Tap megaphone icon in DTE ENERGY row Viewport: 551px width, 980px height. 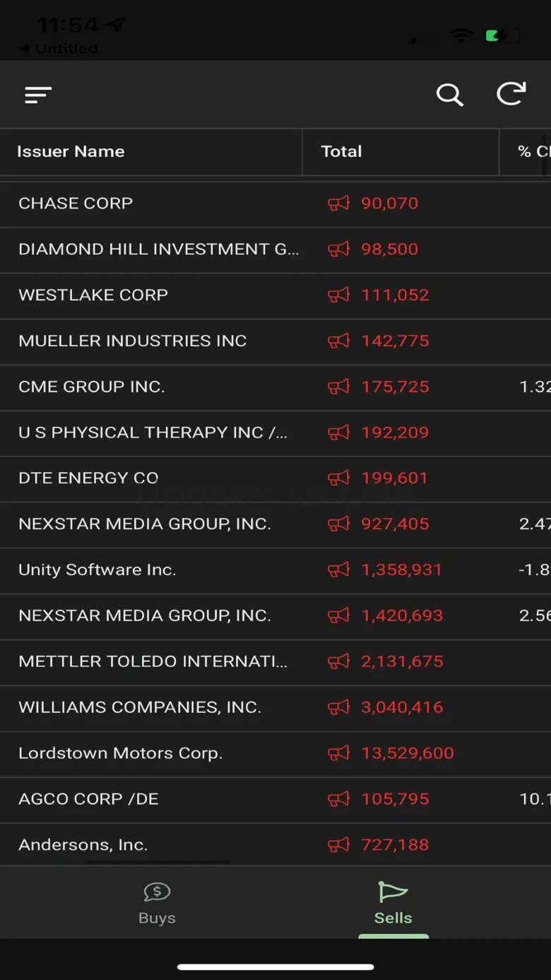point(338,478)
